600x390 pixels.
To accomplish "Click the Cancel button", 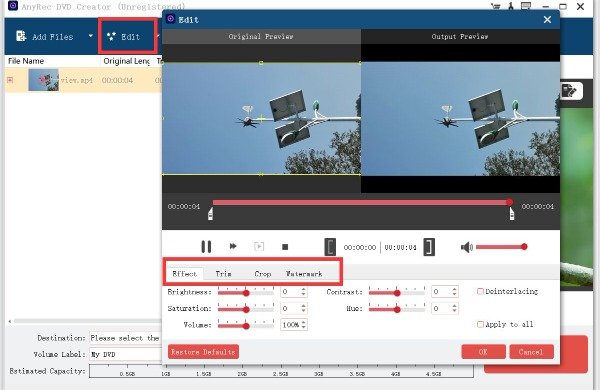I will 531,352.
